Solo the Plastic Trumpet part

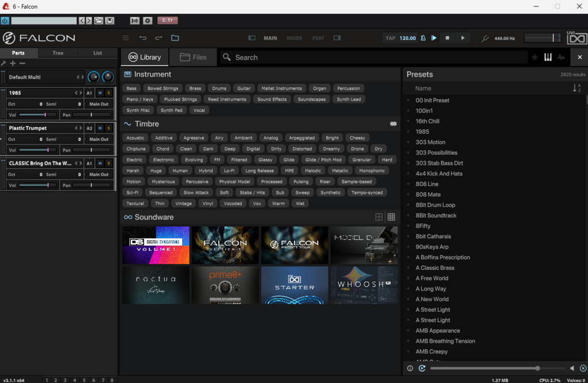[x=109, y=128]
